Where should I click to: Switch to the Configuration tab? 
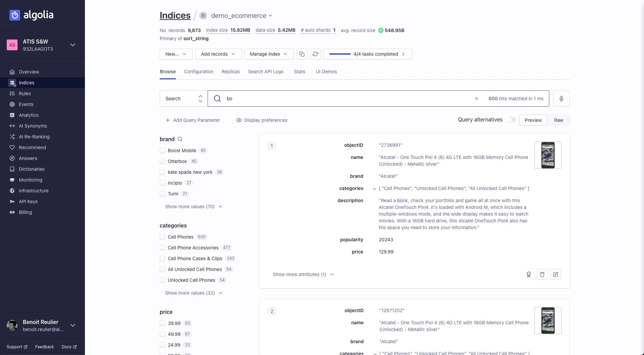(198, 72)
